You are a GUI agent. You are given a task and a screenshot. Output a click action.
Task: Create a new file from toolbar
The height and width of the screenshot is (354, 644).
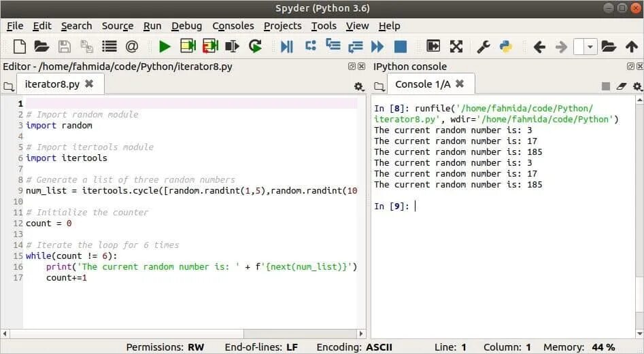[x=19, y=46]
